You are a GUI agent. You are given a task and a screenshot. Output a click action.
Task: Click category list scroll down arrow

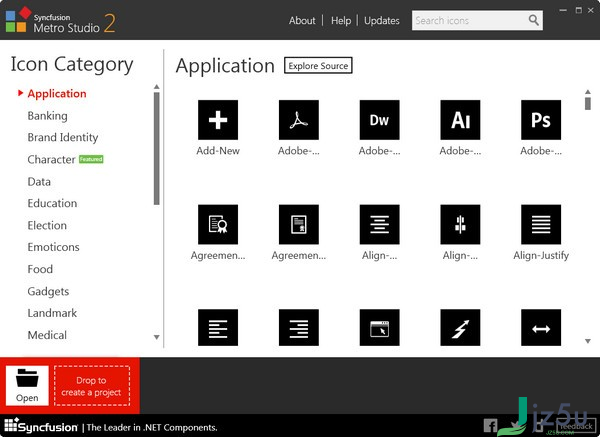157,337
